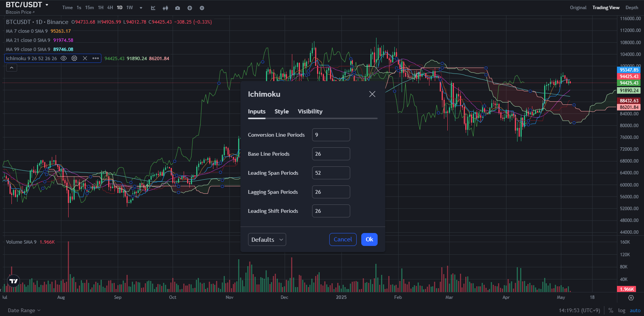644x316 pixels.
Task: Click the 1.966K volume axis label
Action: pyautogui.click(x=626, y=289)
